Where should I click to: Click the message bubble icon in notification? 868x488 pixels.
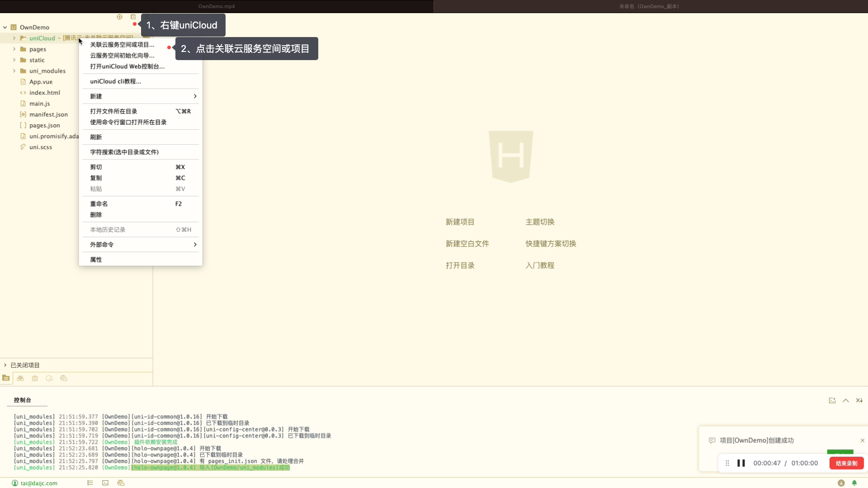coord(712,441)
